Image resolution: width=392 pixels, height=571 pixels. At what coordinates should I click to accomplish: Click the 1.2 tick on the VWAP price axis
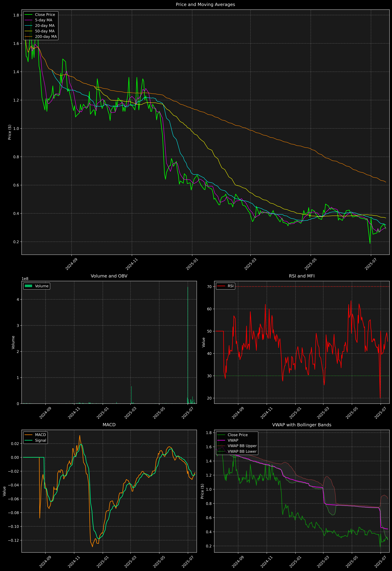click(x=209, y=475)
